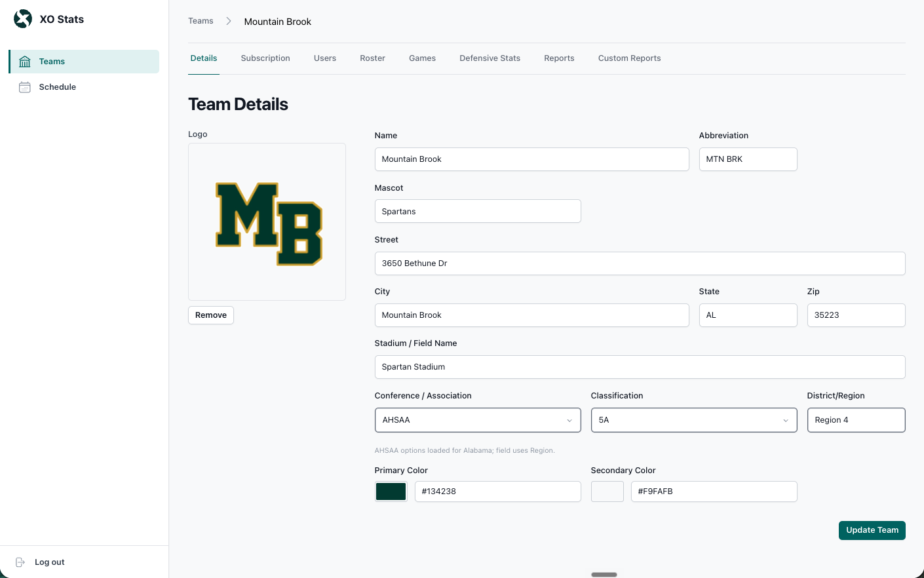View the Reports tab

[559, 58]
